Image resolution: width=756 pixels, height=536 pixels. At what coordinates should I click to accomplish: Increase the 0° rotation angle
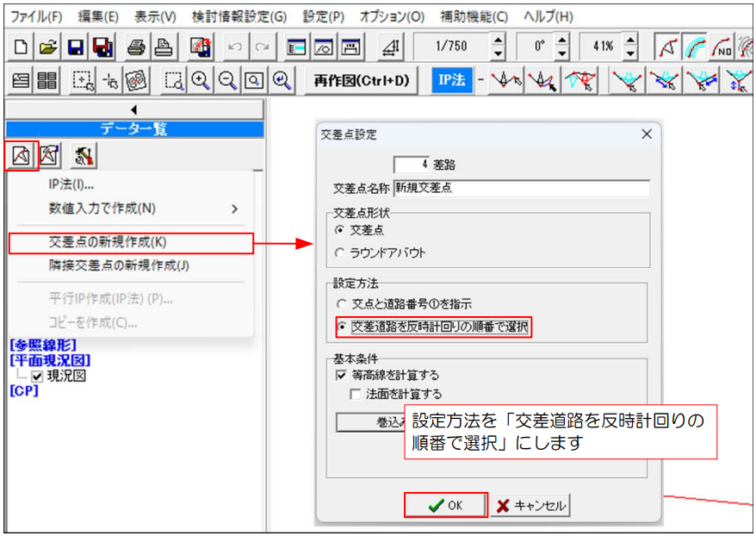click(x=562, y=40)
